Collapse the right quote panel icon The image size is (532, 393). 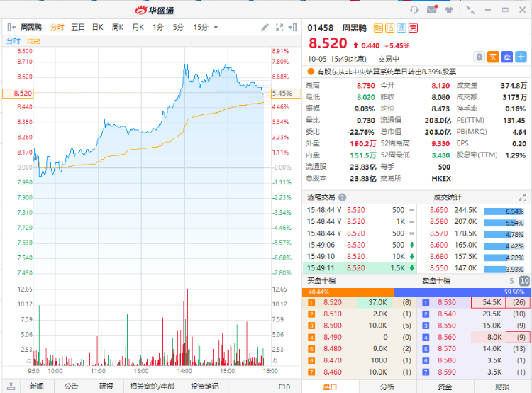click(x=292, y=27)
